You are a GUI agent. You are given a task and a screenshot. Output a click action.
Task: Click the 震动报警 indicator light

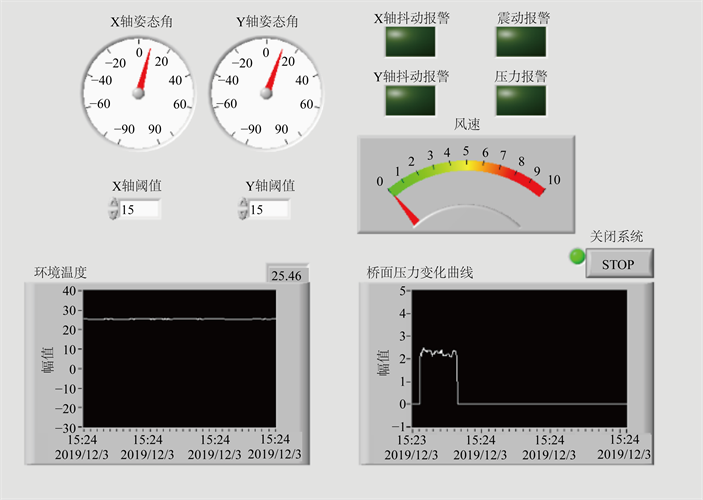522,41
